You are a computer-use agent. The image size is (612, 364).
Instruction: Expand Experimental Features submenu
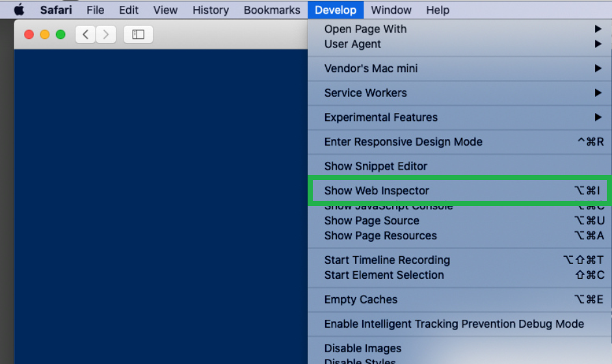pos(460,118)
